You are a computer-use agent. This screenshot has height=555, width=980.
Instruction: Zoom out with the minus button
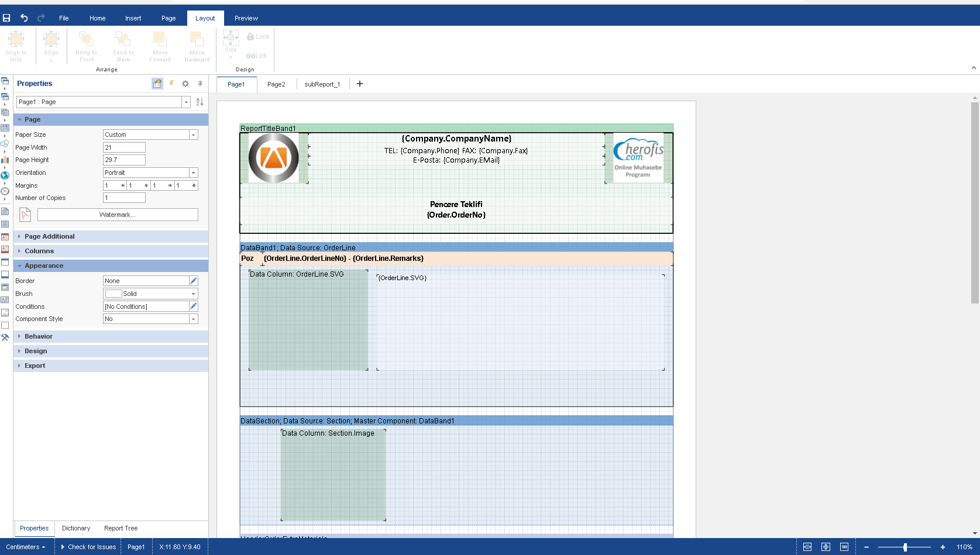tap(866, 547)
